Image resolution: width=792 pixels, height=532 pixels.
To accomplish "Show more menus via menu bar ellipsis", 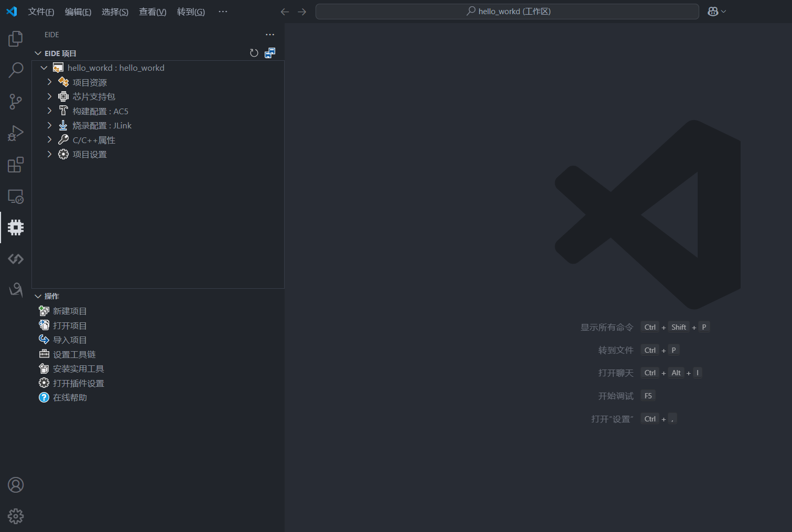I will click(x=223, y=12).
